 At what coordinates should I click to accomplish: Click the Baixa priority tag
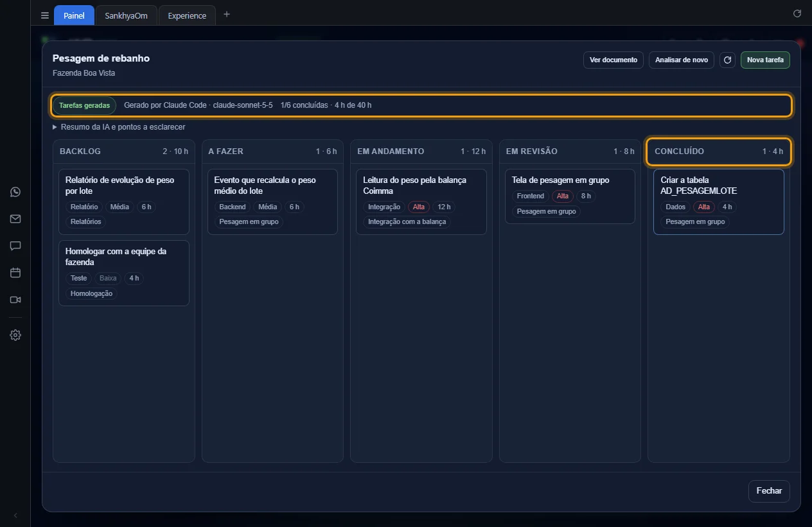(108, 279)
